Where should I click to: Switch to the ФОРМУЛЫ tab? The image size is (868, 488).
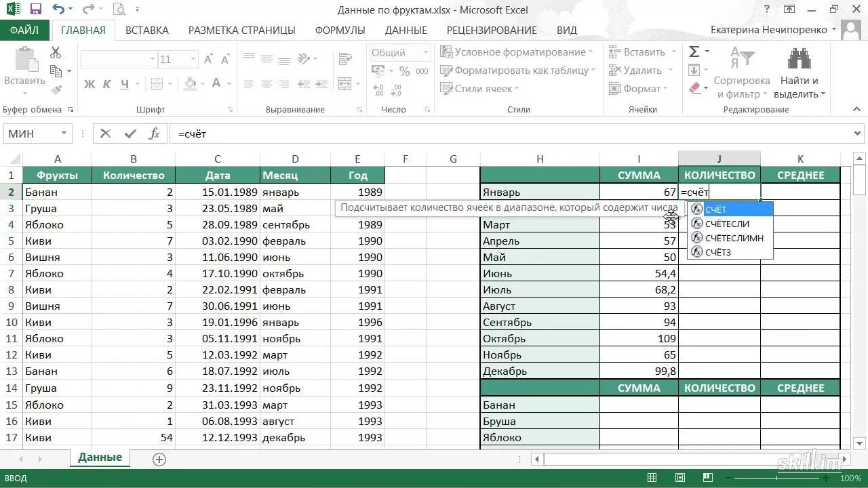[x=340, y=30]
